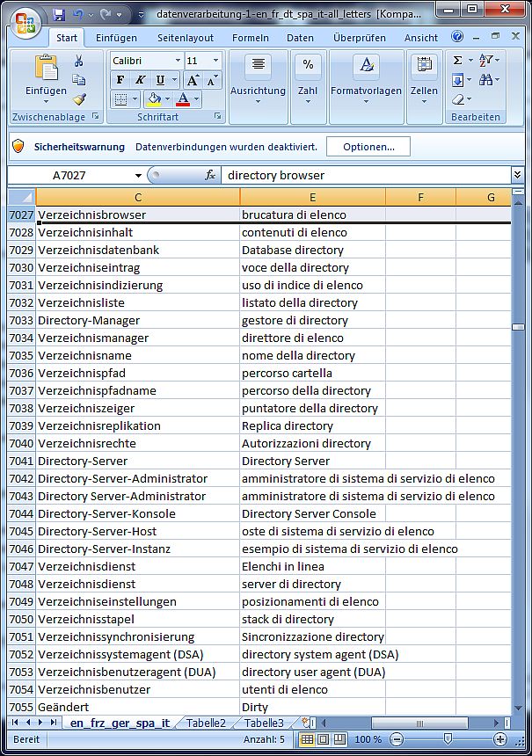Toggle italic formatting K button
The image size is (532, 756).
140,80
